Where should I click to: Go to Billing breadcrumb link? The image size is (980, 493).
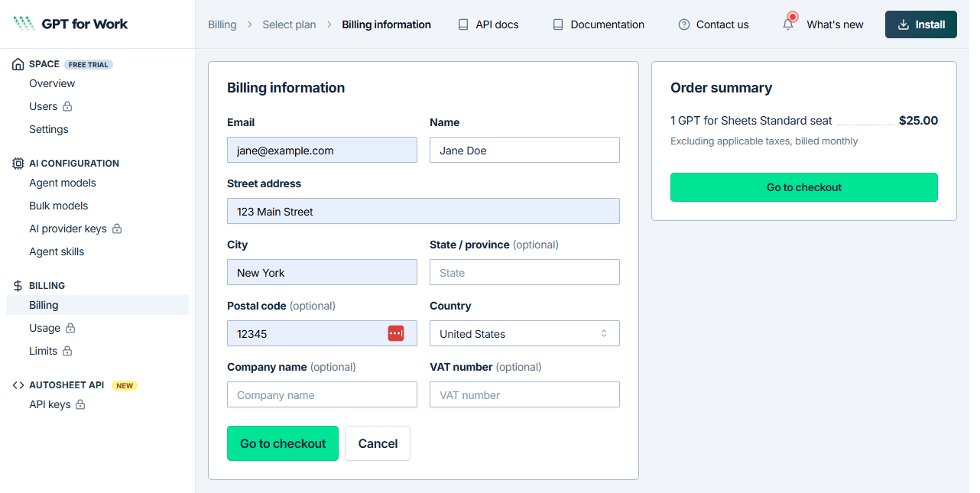point(222,24)
